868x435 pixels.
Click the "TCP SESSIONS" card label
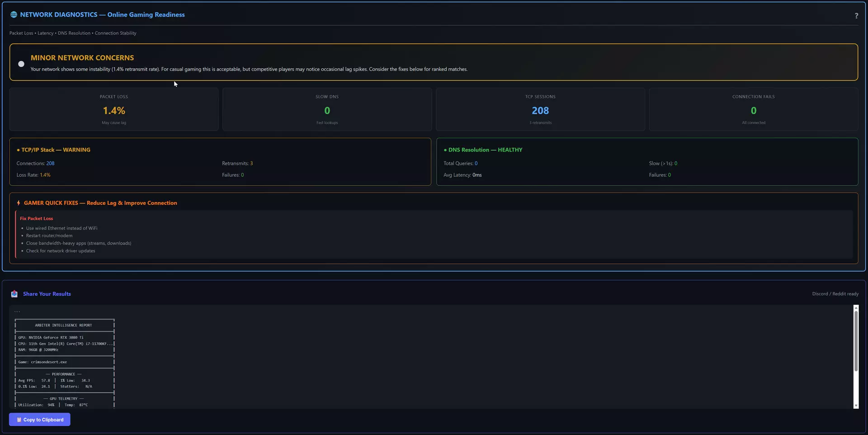(540, 97)
